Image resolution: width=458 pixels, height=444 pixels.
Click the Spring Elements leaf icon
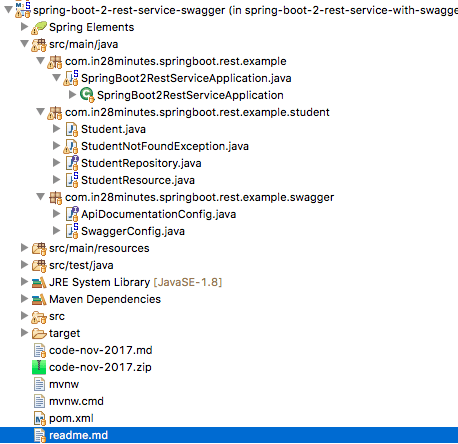click(39, 28)
